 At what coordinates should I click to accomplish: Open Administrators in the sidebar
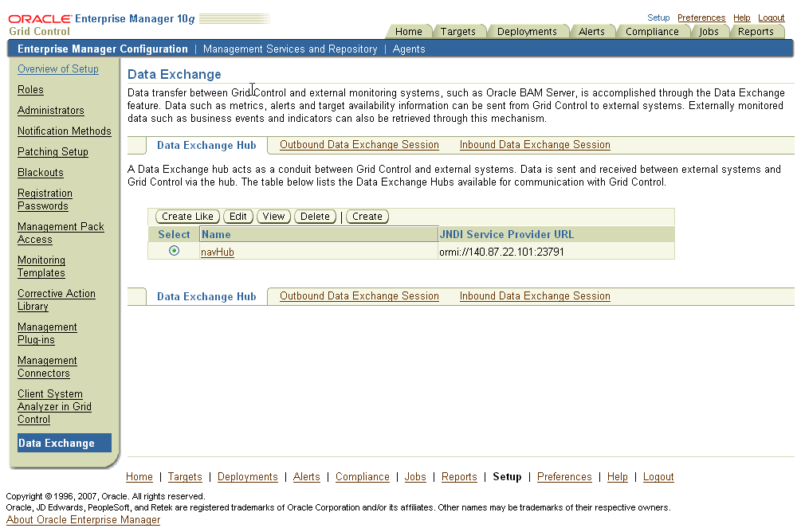(x=50, y=110)
